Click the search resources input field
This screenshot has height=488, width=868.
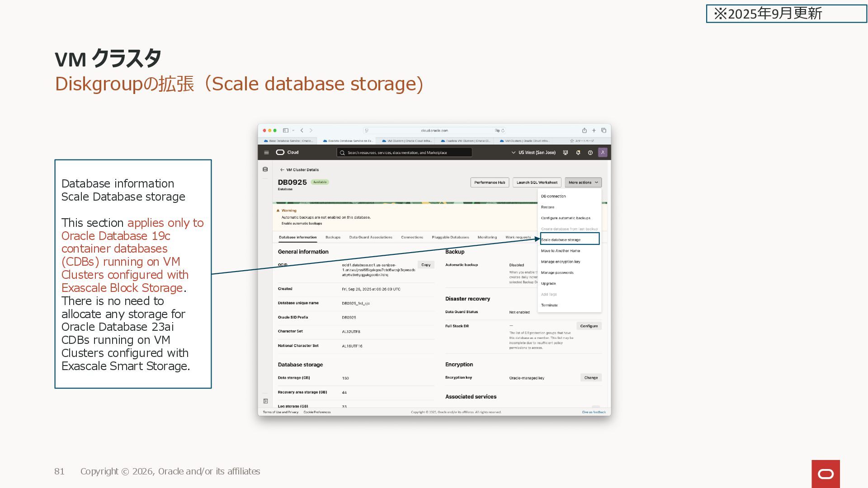[405, 153]
